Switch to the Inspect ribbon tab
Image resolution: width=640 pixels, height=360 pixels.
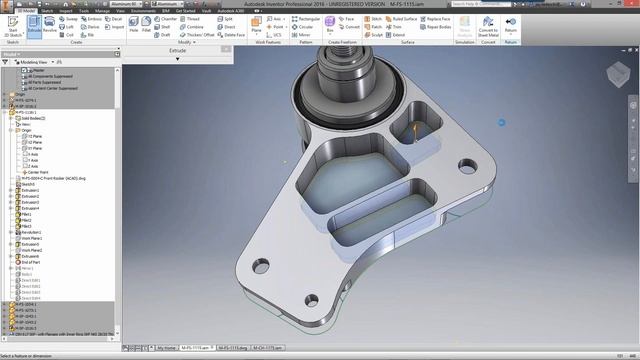[65, 11]
